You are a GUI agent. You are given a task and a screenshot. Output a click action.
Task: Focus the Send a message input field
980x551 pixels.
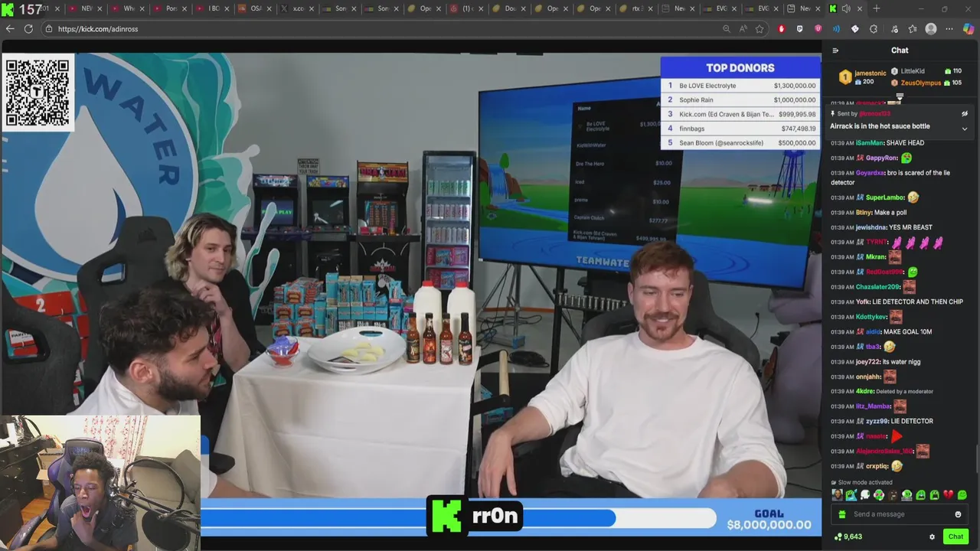[900, 514]
